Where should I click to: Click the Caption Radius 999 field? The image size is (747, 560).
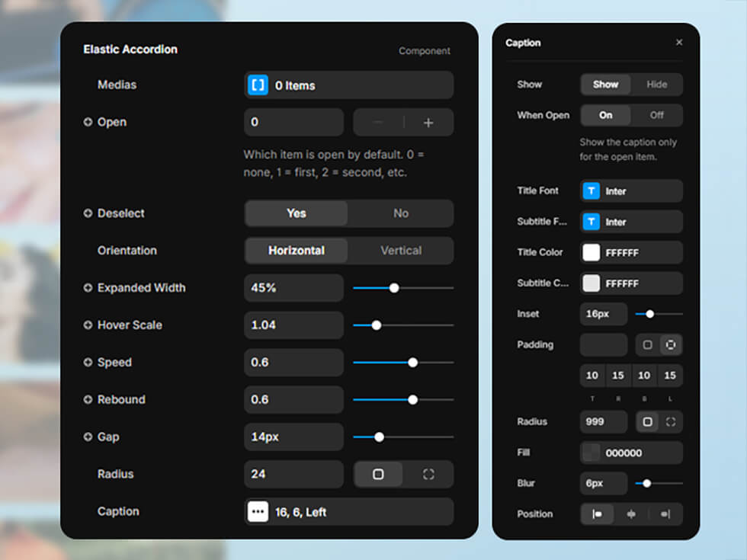pyautogui.click(x=604, y=422)
